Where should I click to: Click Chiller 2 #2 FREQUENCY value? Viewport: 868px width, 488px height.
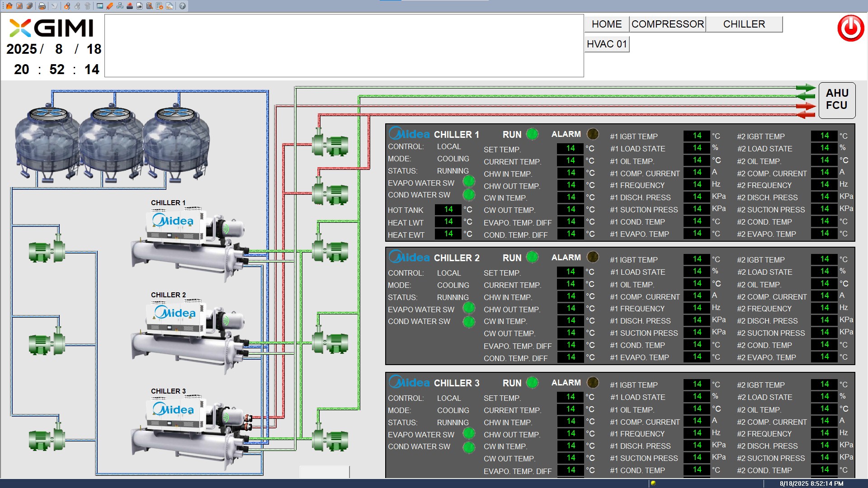click(x=824, y=308)
